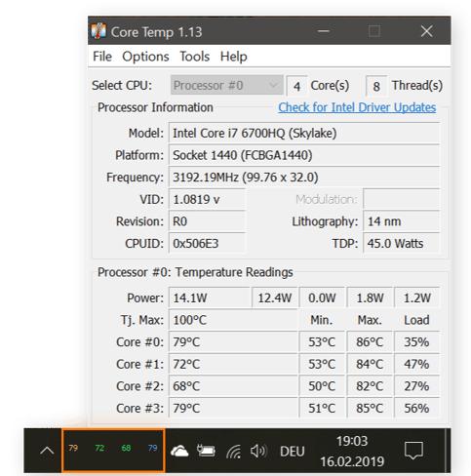Image resolution: width=471 pixels, height=476 pixels.
Task: Click the orange 79 core temperature tray icon
Action: (x=73, y=448)
